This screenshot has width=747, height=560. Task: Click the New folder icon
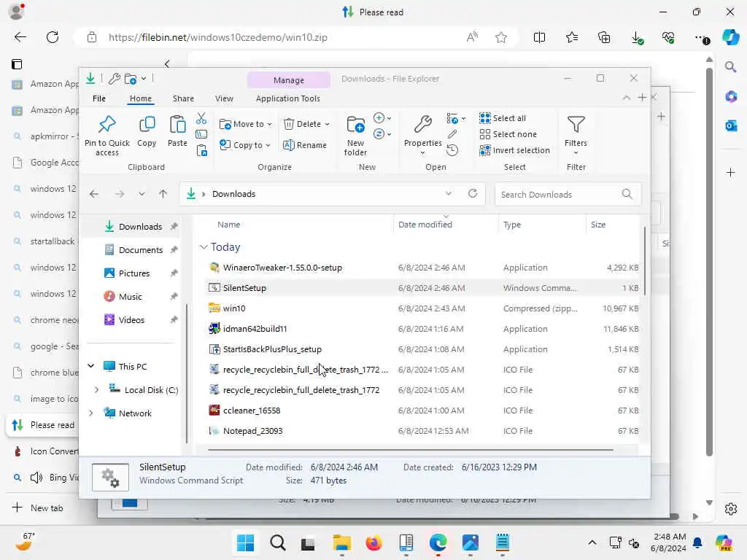(x=355, y=125)
